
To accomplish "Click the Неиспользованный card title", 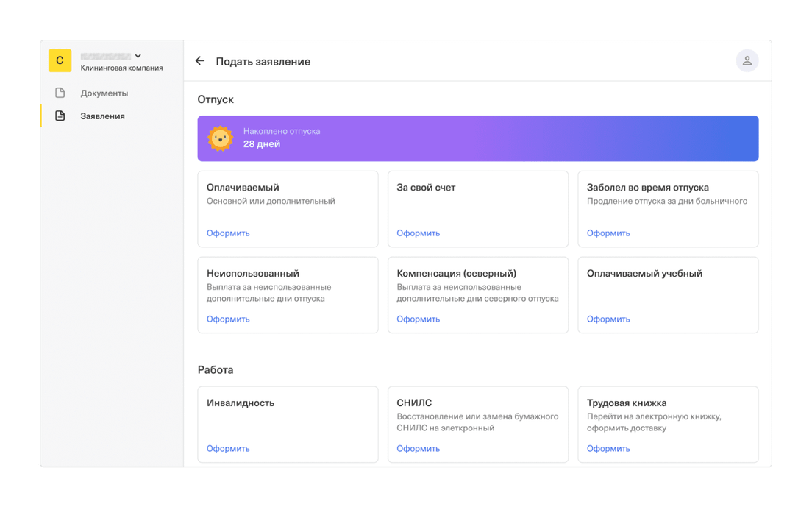I will [253, 274].
